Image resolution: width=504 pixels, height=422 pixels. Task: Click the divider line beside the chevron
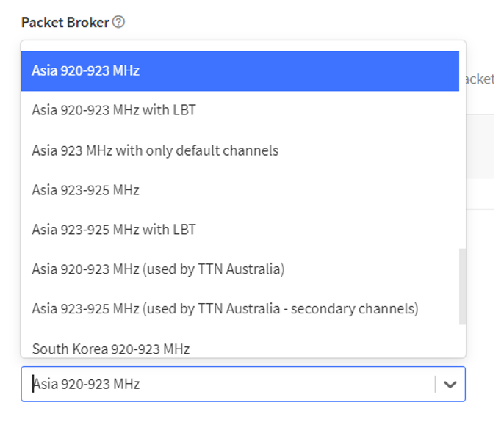coord(435,384)
